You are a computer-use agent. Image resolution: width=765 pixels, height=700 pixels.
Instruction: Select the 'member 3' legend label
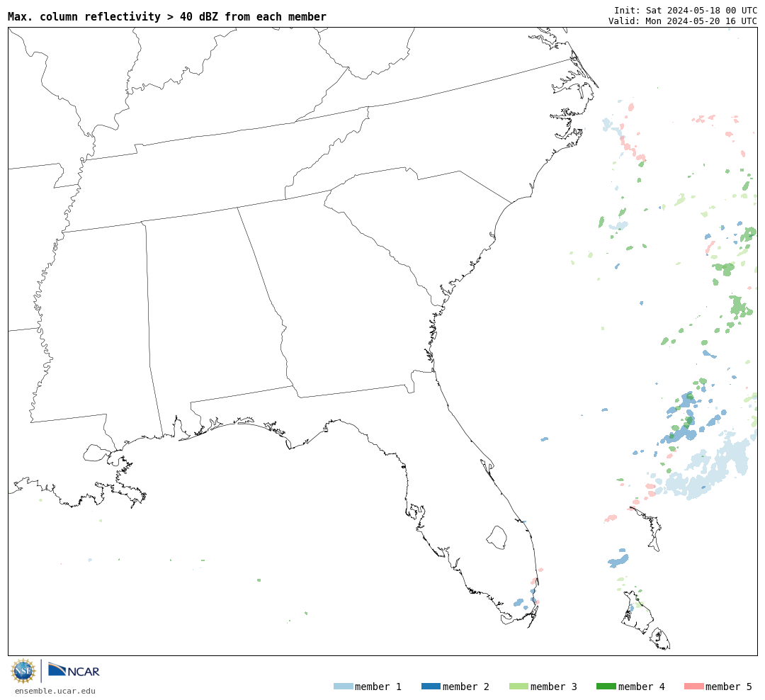point(554,687)
